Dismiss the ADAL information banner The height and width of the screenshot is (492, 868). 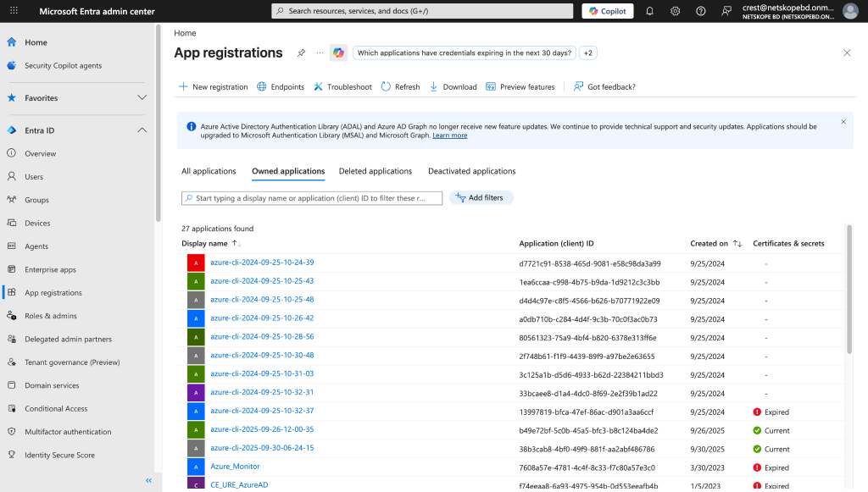pos(843,122)
